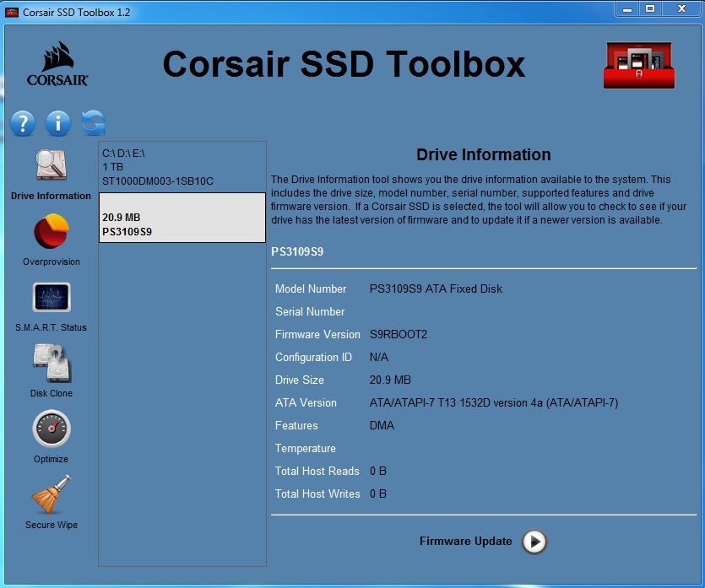This screenshot has height=588, width=705.
Task: Launch the Disk Clone tool icon
Action: click(x=52, y=363)
